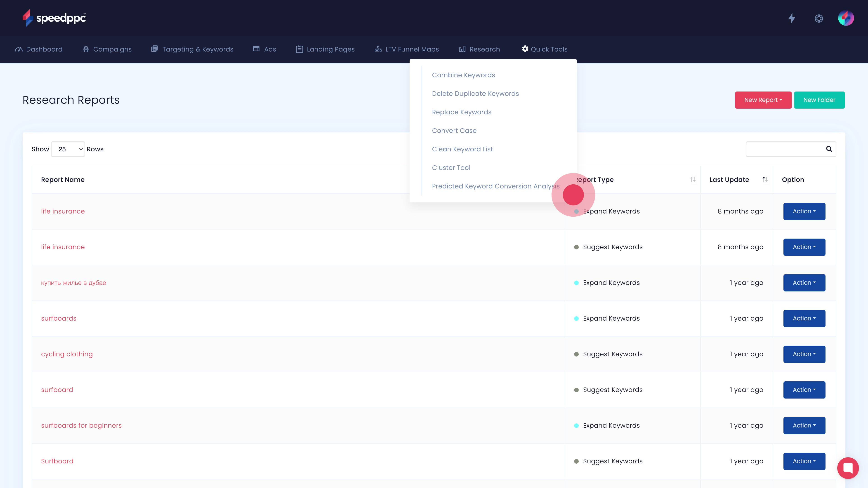Open the Show 25 rows dropdown

(x=68, y=149)
